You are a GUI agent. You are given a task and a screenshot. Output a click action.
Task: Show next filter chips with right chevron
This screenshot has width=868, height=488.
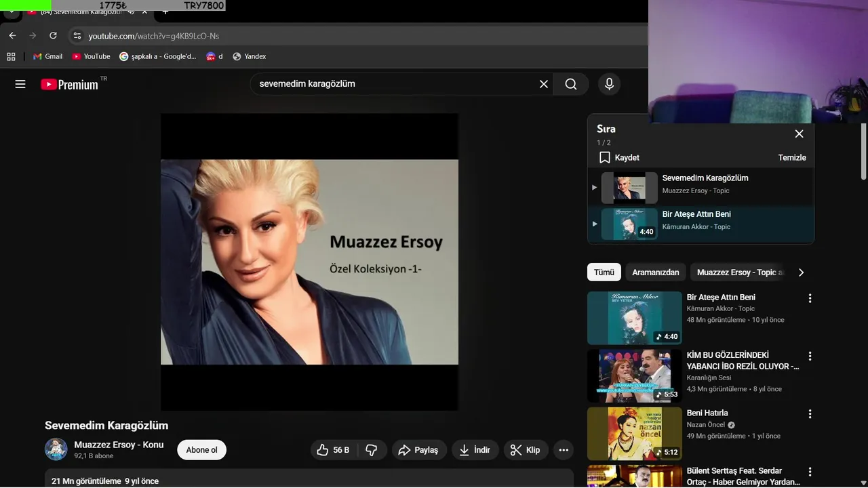click(x=801, y=272)
